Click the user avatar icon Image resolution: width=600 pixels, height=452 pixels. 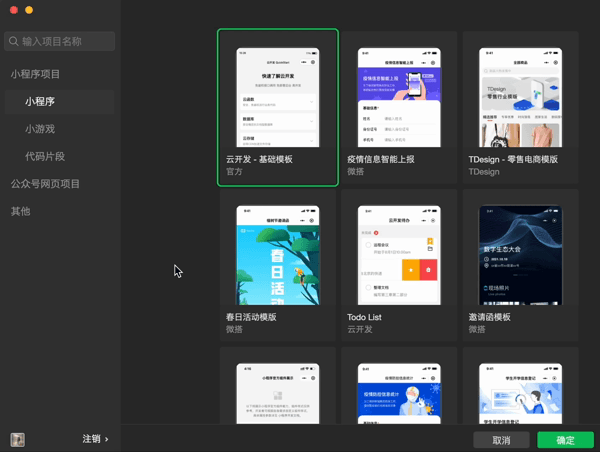point(18,440)
